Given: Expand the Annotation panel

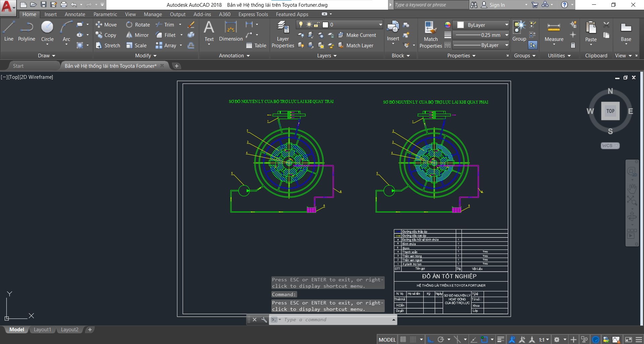Looking at the screenshot, I should (x=234, y=56).
